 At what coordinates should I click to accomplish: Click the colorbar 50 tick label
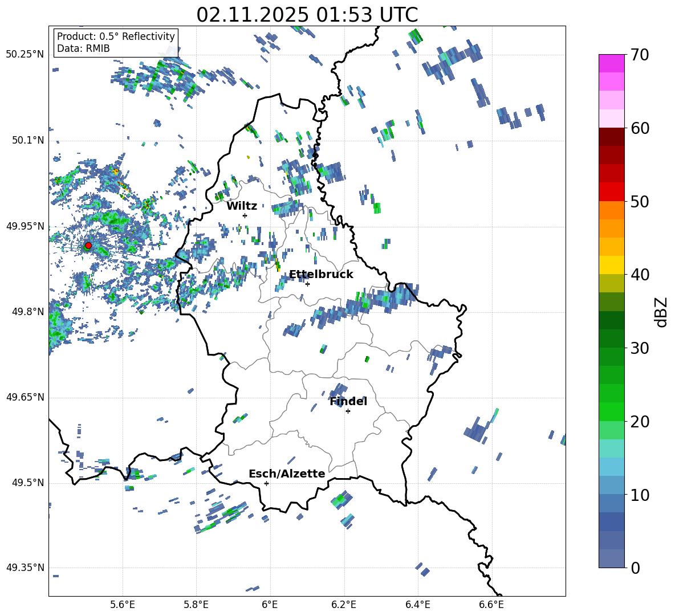coord(639,201)
